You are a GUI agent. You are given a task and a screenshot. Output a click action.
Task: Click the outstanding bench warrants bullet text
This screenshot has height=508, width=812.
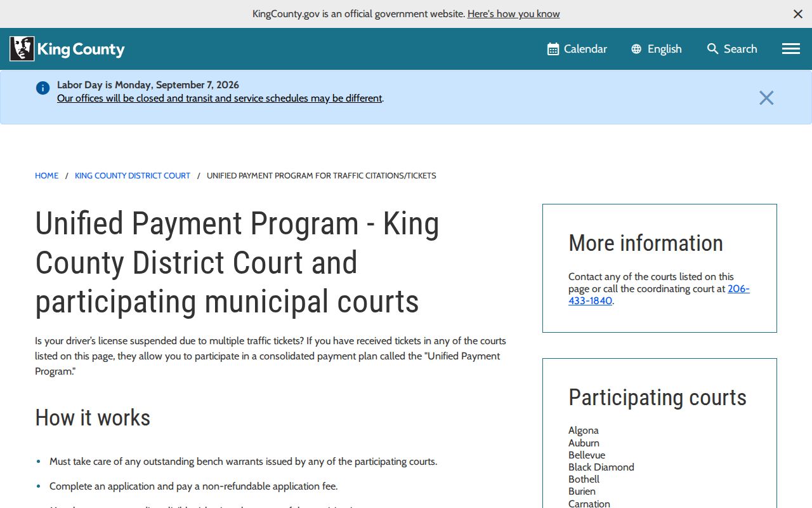243,462
